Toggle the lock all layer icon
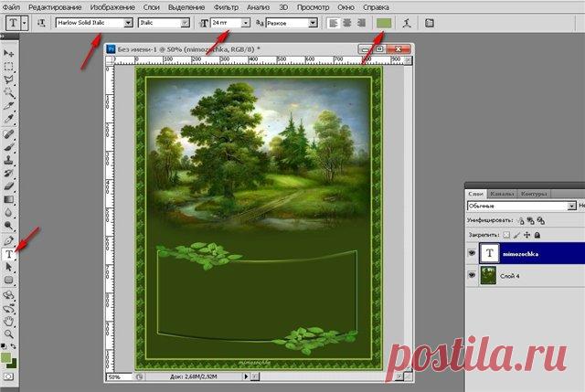 pos(537,235)
